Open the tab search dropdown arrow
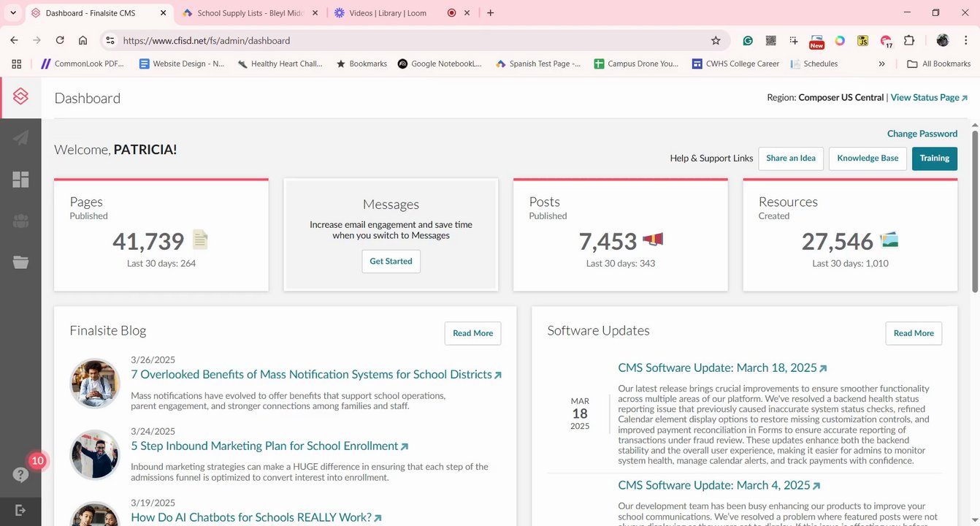This screenshot has width=980, height=526. 13,13
